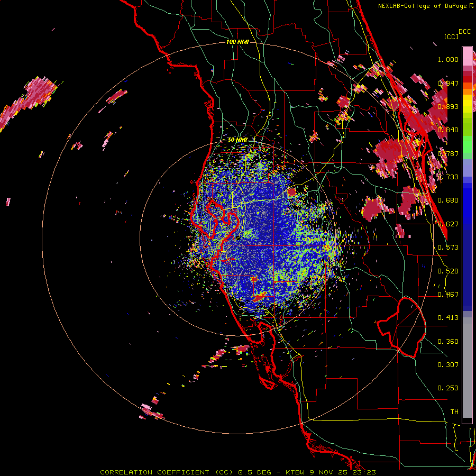The width and height of the screenshot is (476, 476).
Task: Click the 50 NMI range ring label
Action: coord(237,140)
